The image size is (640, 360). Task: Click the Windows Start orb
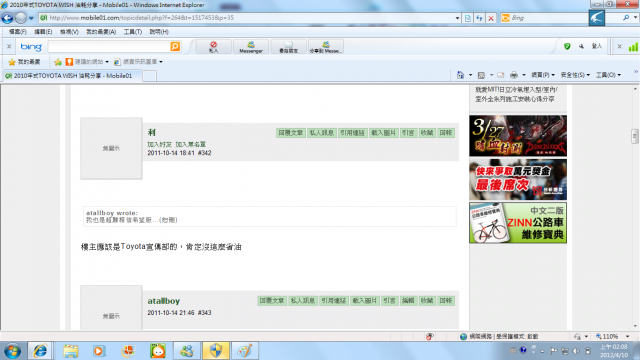12,351
